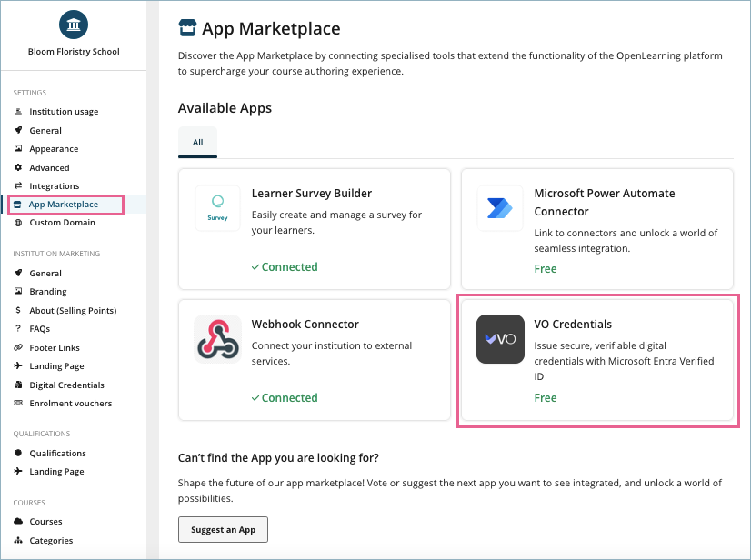
Task: Click the Integrations arrows icon
Action: [x=18, y=185]
